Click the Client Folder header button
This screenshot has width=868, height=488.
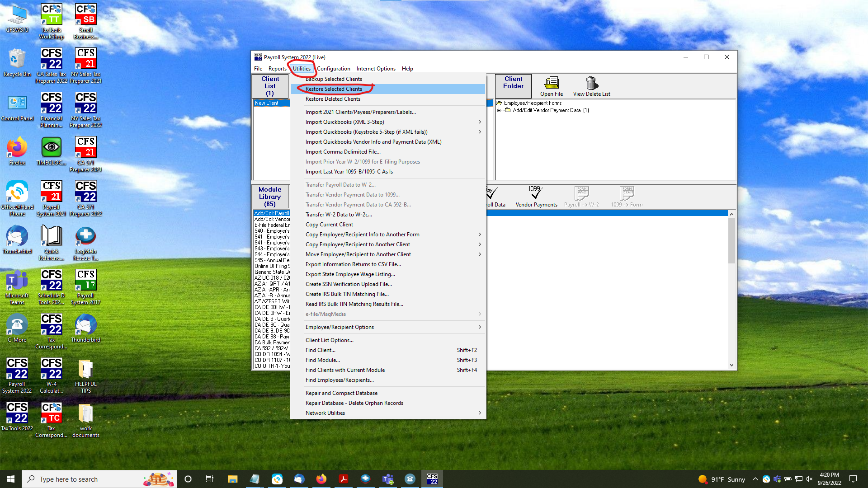pyautogui.click(x=513, y=86)
